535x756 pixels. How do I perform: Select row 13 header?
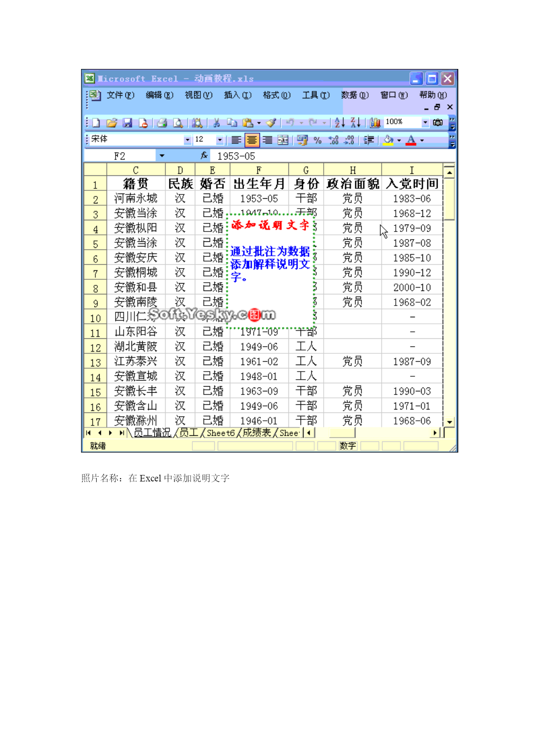(x=95, y=362)
